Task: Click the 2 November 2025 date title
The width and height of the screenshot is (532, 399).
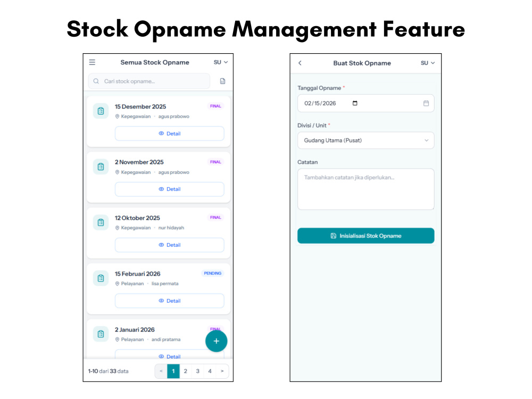Action: pos(139,162)
